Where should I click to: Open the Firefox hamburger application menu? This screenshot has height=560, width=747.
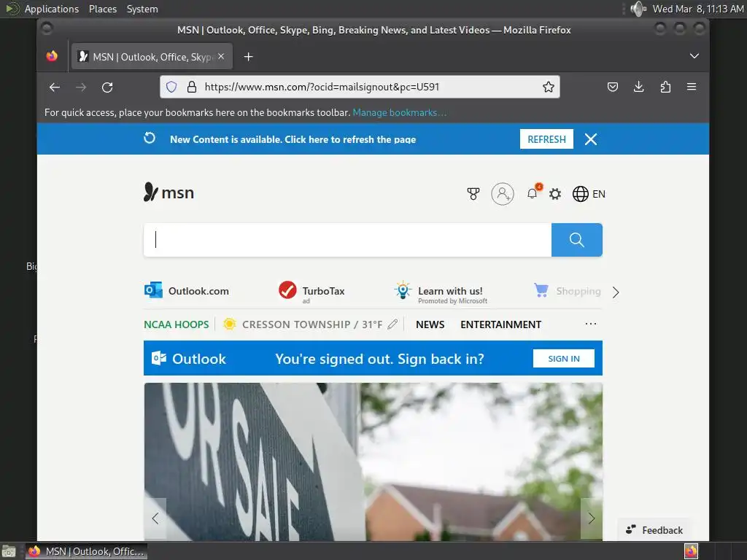coord(692,87)
